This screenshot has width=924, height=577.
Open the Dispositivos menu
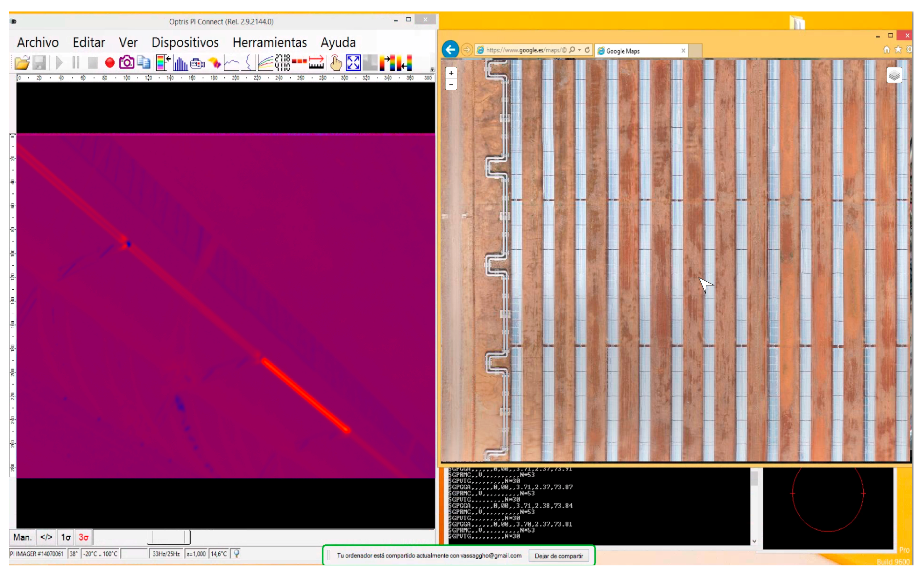point(185,42)
